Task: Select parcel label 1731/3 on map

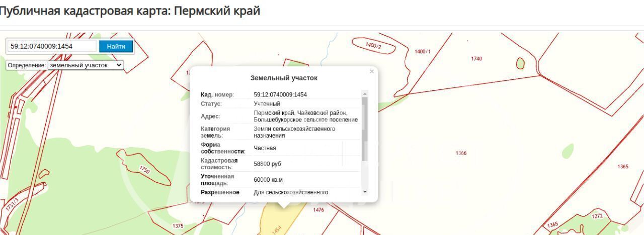Action: [x=12, y=204]
